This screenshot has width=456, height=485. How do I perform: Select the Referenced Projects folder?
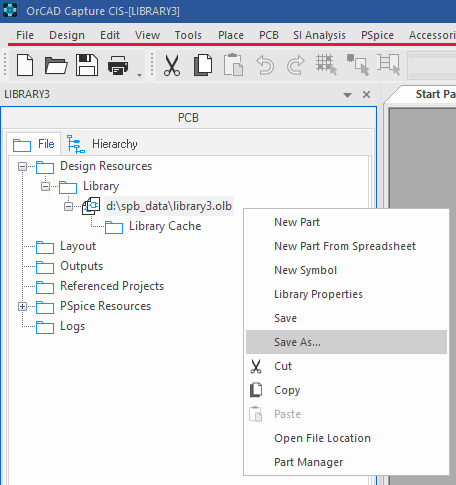coord(112,286)
